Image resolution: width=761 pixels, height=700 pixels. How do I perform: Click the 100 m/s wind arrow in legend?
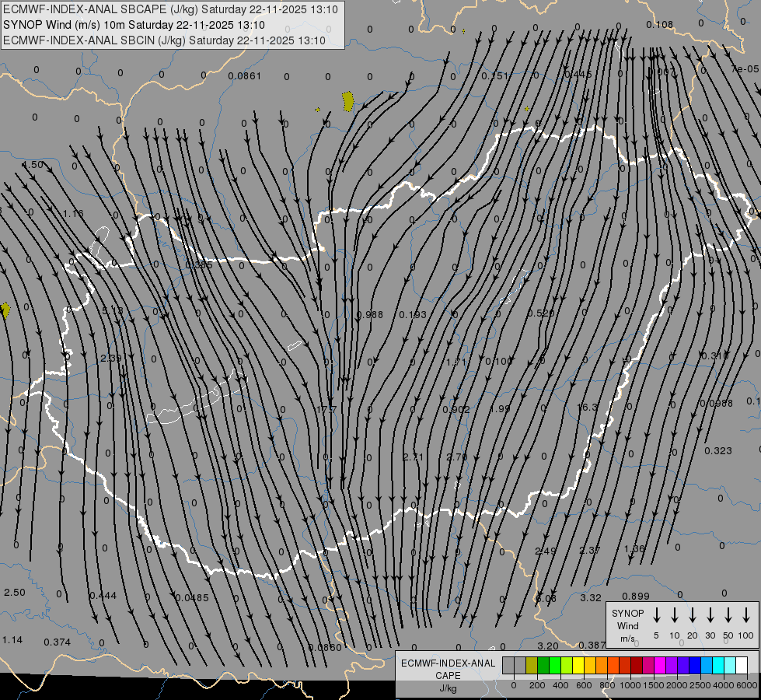746,615
